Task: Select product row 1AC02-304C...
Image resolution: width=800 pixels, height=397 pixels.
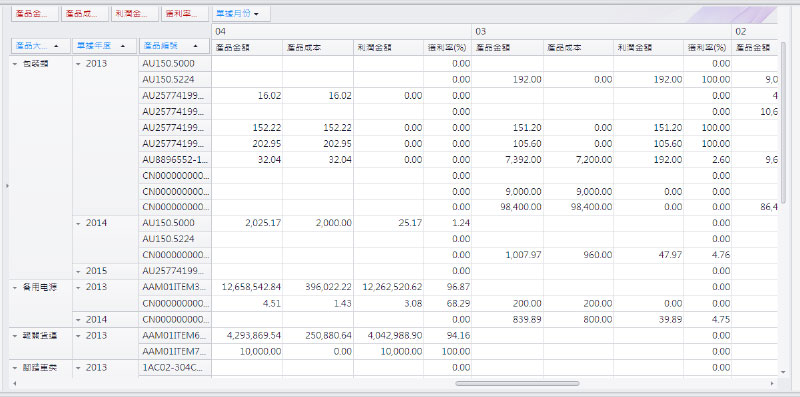Action: tap(174, 367)
